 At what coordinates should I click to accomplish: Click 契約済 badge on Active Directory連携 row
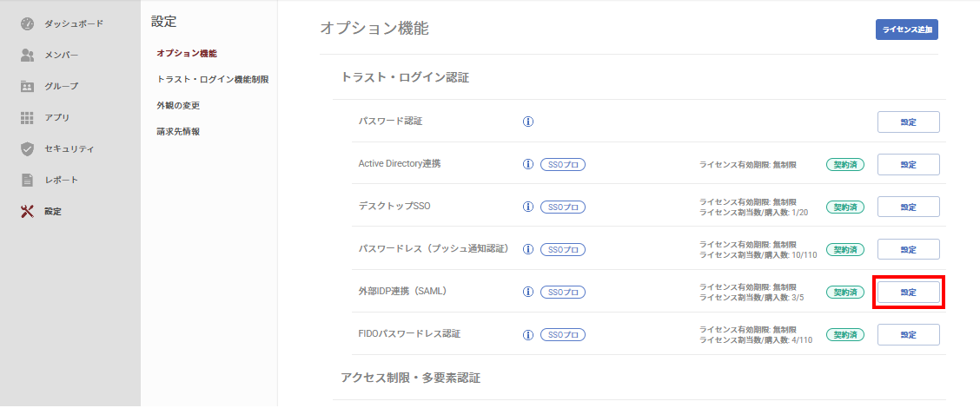point(845,164)
